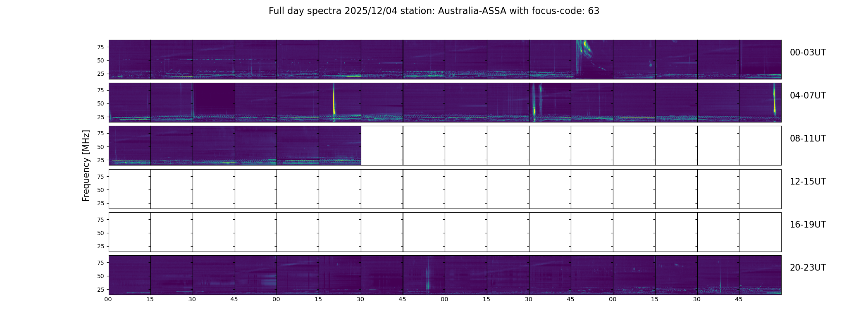Select the '04-07UT' row label
The width and height of the screenshot is (868, 331).
click(x=808, y=96)
